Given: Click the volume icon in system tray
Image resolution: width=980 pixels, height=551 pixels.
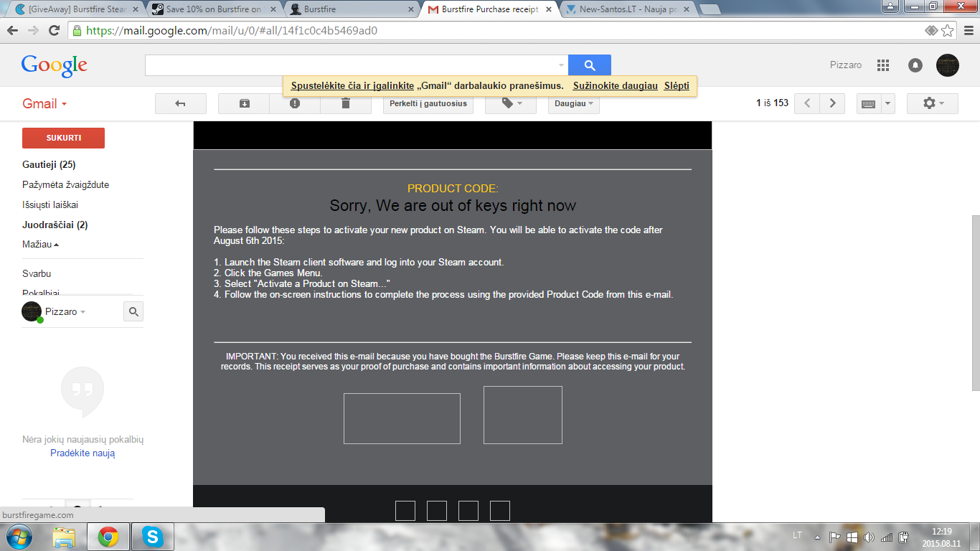Looking at the screenshot, I should click(x=870, y=537).
